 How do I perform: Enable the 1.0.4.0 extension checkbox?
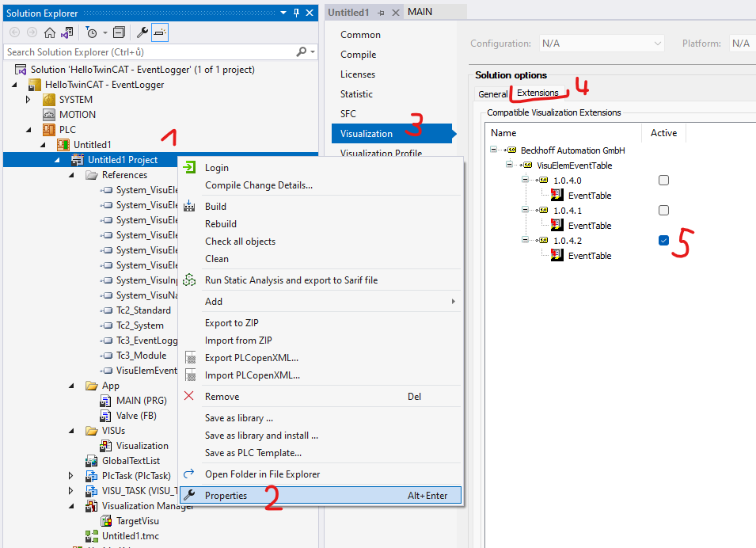663,181
